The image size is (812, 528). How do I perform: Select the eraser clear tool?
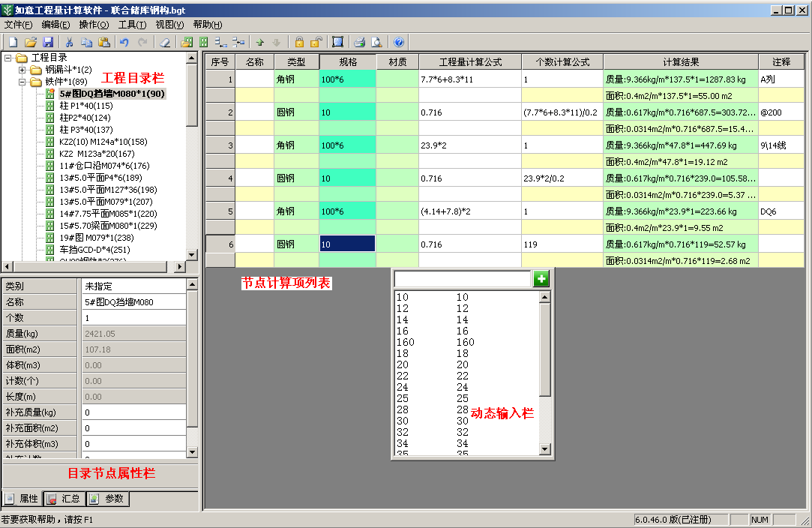(165, 42)
